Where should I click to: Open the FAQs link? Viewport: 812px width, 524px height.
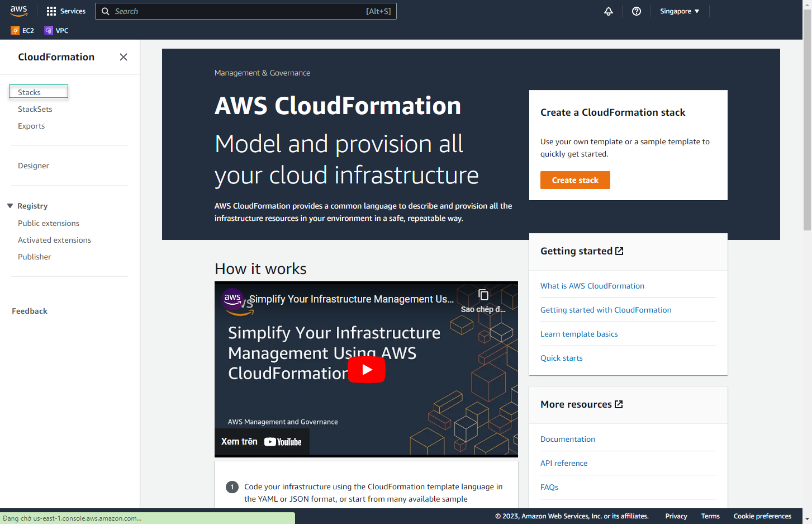(549, 487)
